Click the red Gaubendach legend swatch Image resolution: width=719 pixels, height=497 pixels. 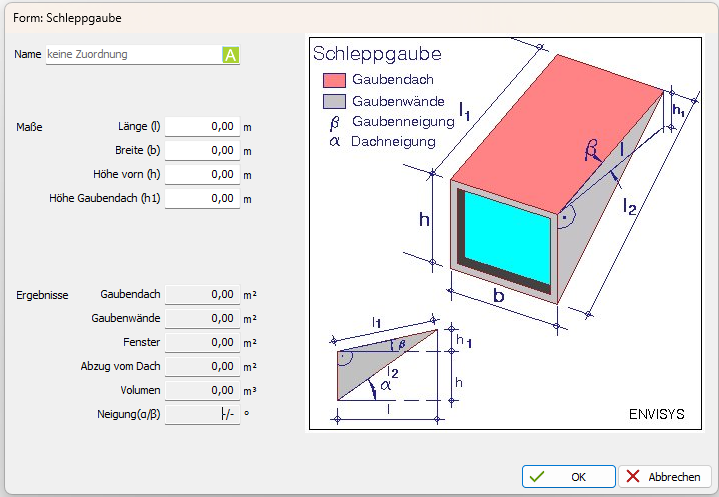click(334, 80)
